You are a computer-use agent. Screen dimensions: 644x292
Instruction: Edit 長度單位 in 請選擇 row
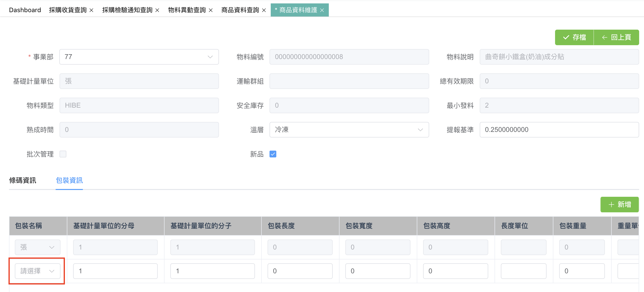[x=523, y=271]
